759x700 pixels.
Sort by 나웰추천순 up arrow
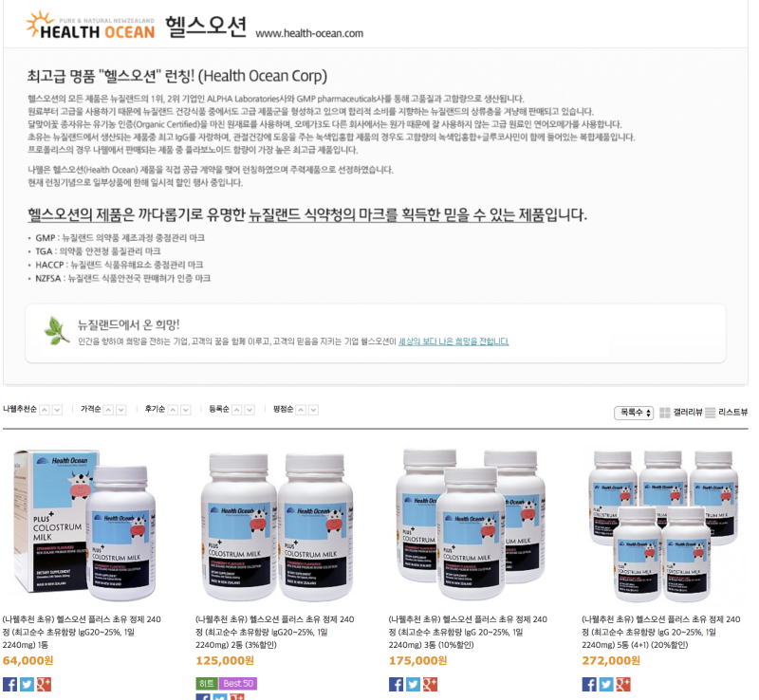click(45, 410)
